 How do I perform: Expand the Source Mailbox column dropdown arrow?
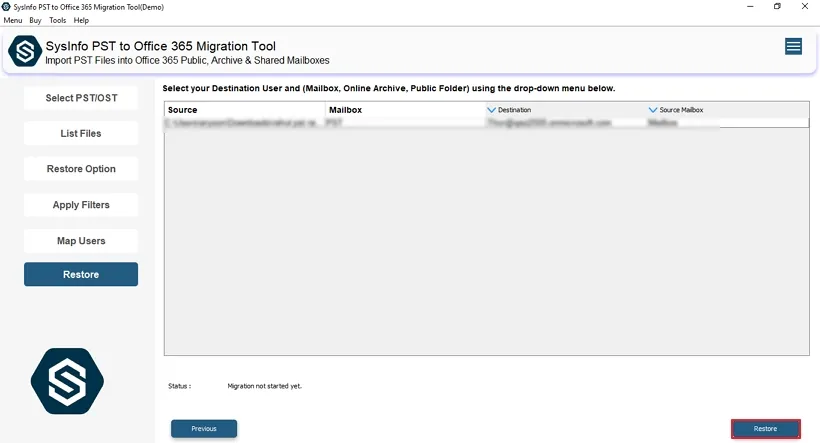pyautogui.click(x=653, y=110)
